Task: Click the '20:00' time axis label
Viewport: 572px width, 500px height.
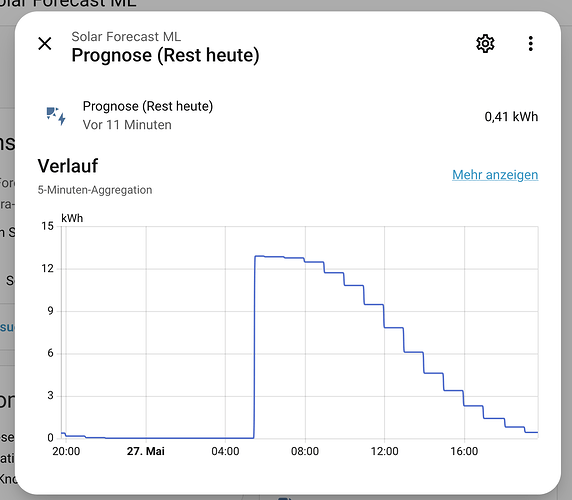Action: click(66, 451)
